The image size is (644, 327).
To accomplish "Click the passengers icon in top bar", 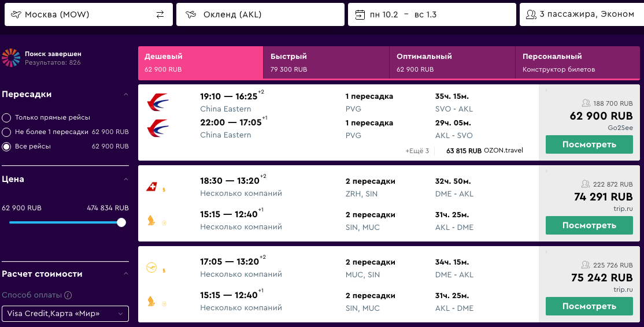I will [531, 14].
